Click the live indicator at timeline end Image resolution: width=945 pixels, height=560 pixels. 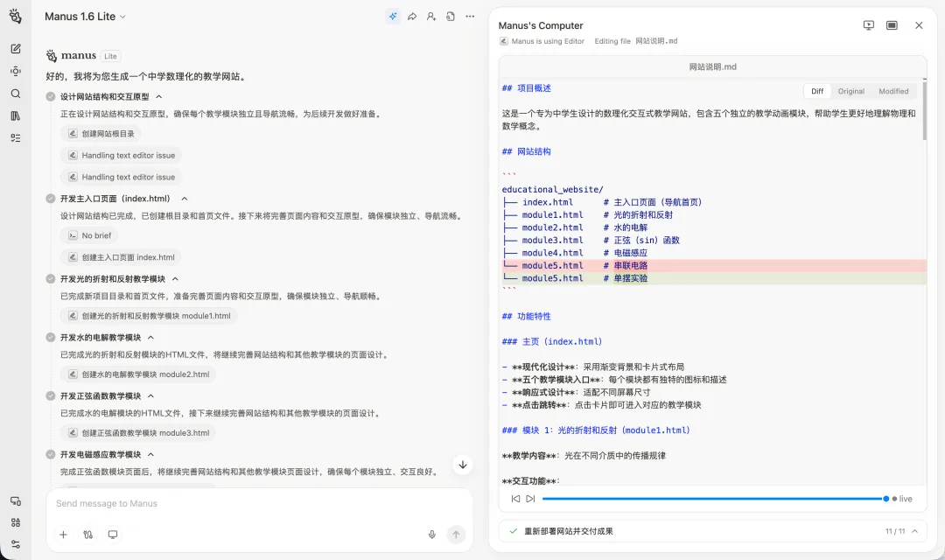(x=902, y=499)
